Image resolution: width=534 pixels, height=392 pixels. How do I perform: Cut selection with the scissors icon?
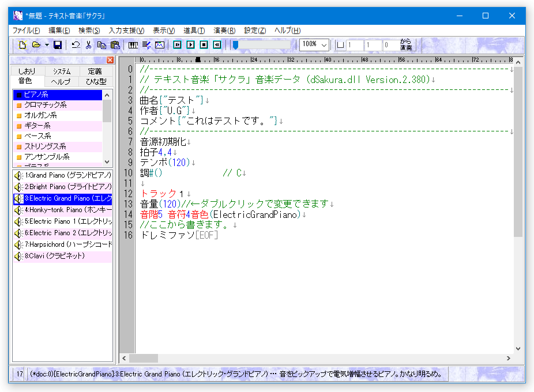(x=89, y=45)
